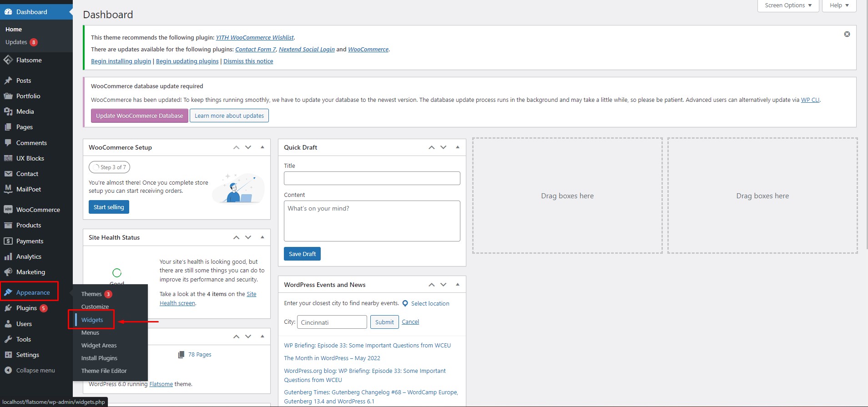Cancel the city location entry
The image size is (868, 407).
(410, 322)
